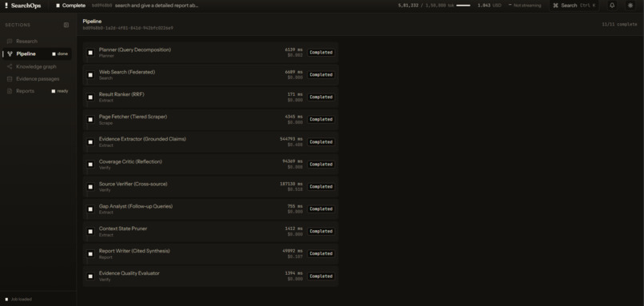Toggle the Result Ranker (RRF) step box
This screenshot has height=306, width=644.
[90, 97]
